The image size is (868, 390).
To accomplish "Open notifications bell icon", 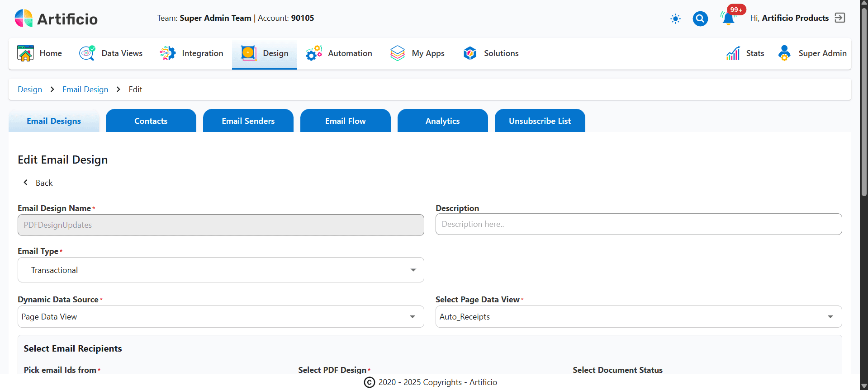I will coord(728,19).
